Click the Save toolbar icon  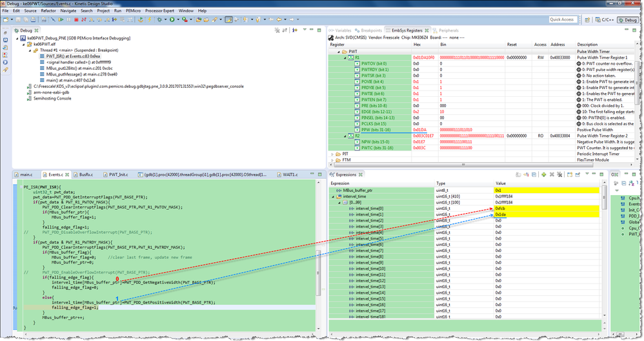(x=18, y=19)
